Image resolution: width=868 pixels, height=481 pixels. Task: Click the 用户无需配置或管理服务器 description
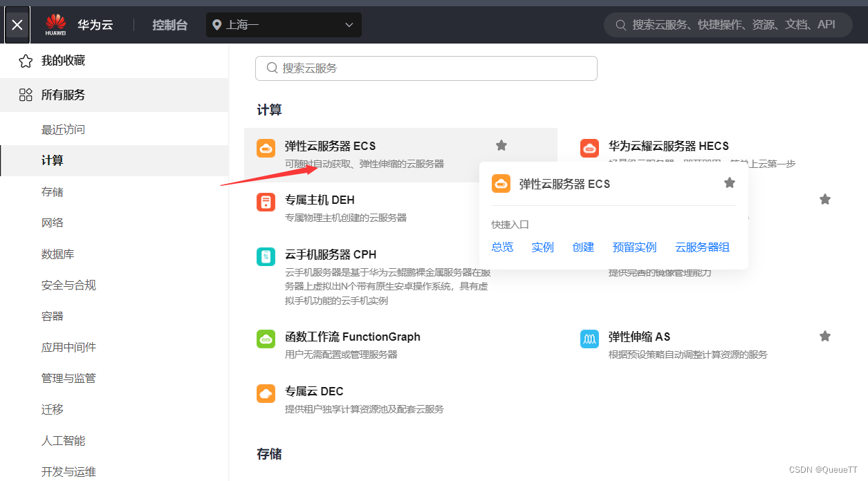click(x=341, y=355)
